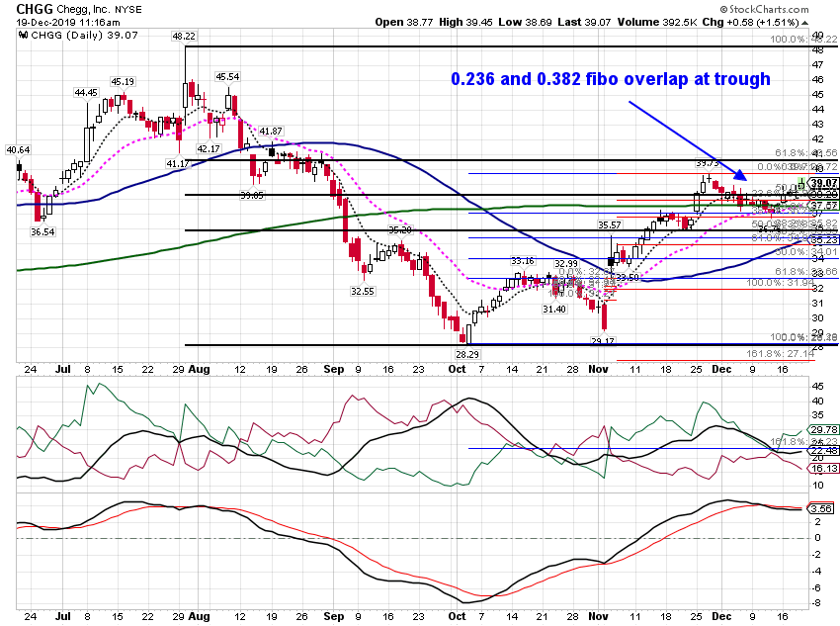Select the Chg +0.58 (+1.51%) value

(750, 22)
